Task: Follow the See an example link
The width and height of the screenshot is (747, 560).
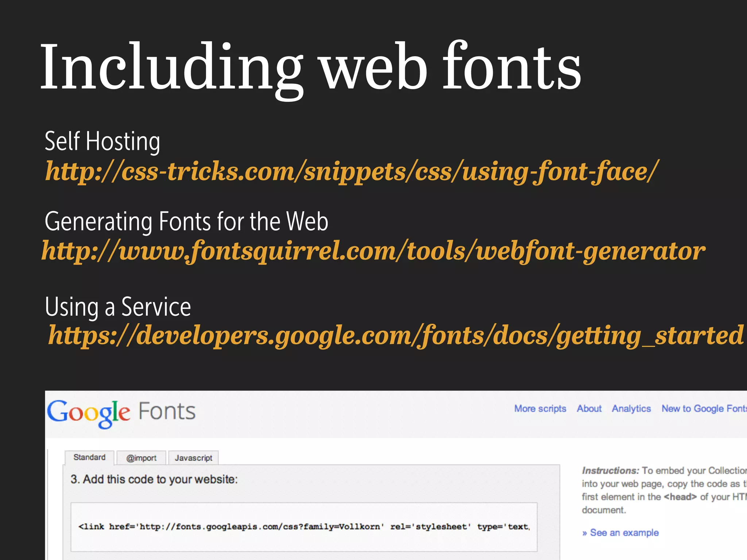Action: [x=620, y=533]
